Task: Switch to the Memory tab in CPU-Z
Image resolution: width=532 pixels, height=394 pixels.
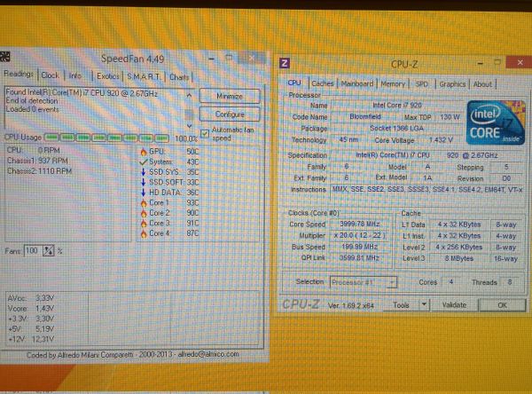Action: pyautogui.click(x=393, y=84)
